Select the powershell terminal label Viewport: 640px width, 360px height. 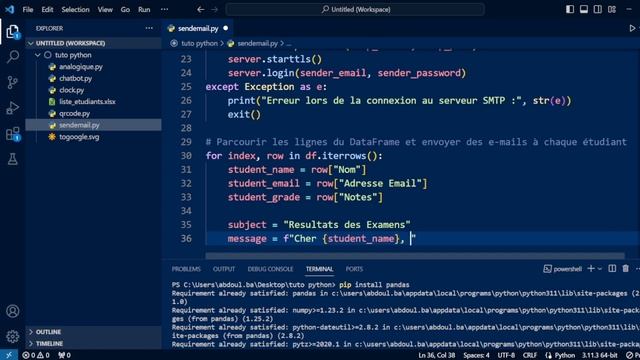tap(562, 269)
